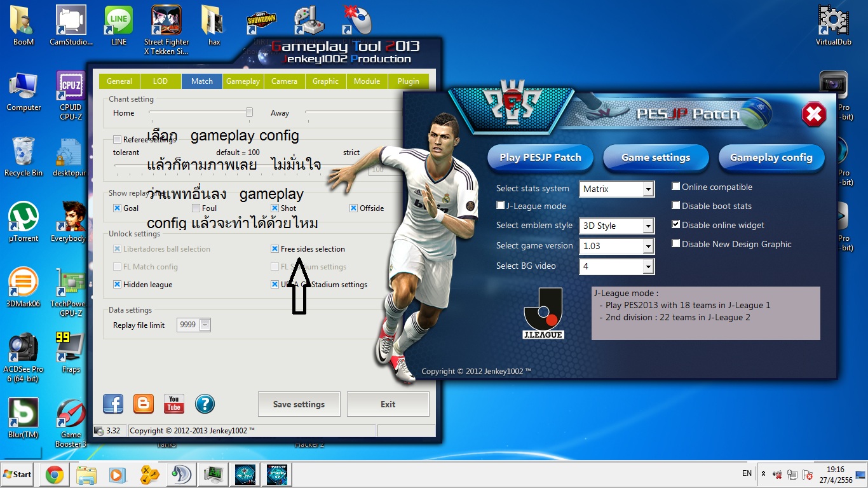The image size is (868, 488).
Task: Select the VirtualDub desktop shortcut
Action: [833, 26]
